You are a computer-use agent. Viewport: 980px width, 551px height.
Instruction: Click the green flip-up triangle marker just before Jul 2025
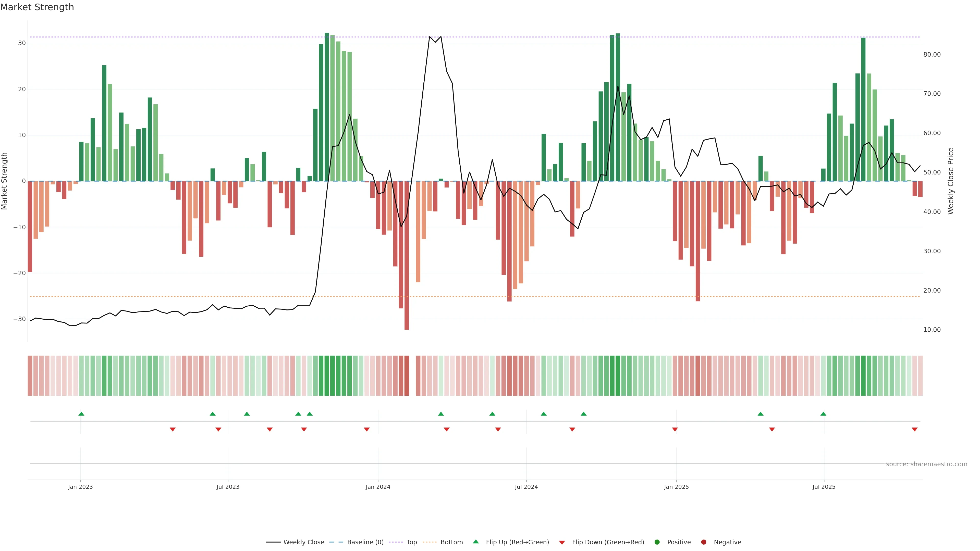point(823,414)
